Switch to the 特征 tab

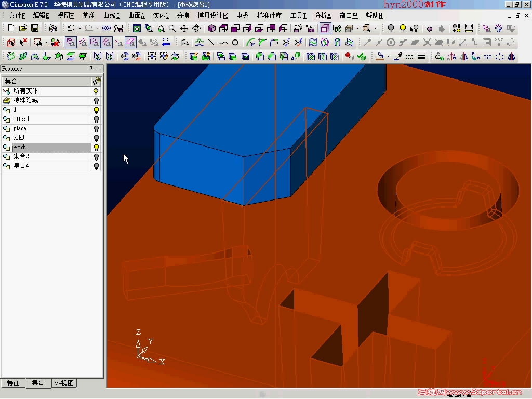[x=13, y=383]
